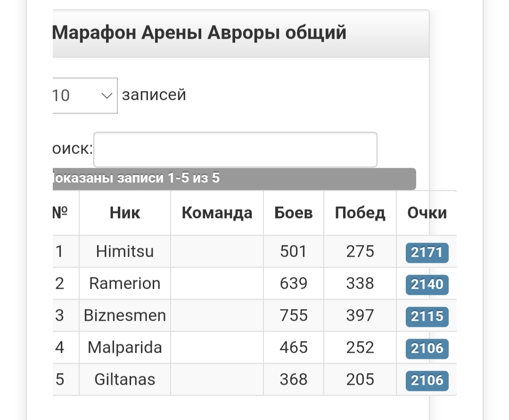Click the search input field
This screenshot has width=509, height=420.
(x=235, y=150)
